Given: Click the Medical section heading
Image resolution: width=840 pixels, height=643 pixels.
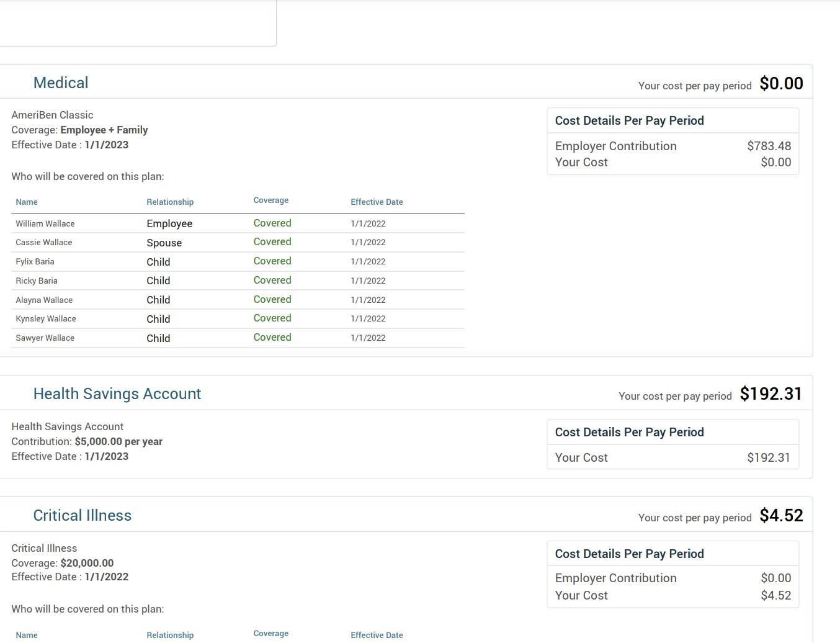Looking at the screenshot, I should coord(61,83).
